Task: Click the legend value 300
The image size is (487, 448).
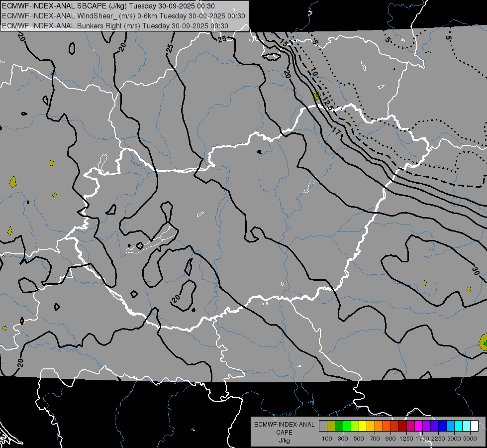Action: (x=343, y=439)
